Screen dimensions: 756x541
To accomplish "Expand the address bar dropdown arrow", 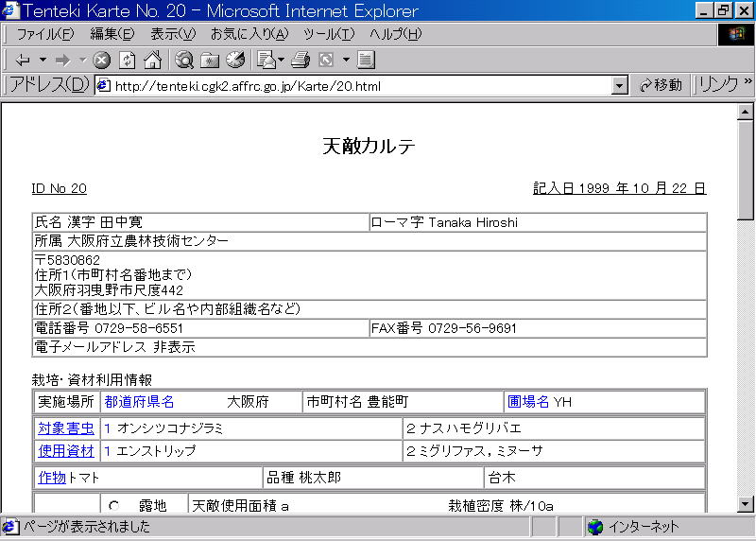I will [x=620, y=85].
